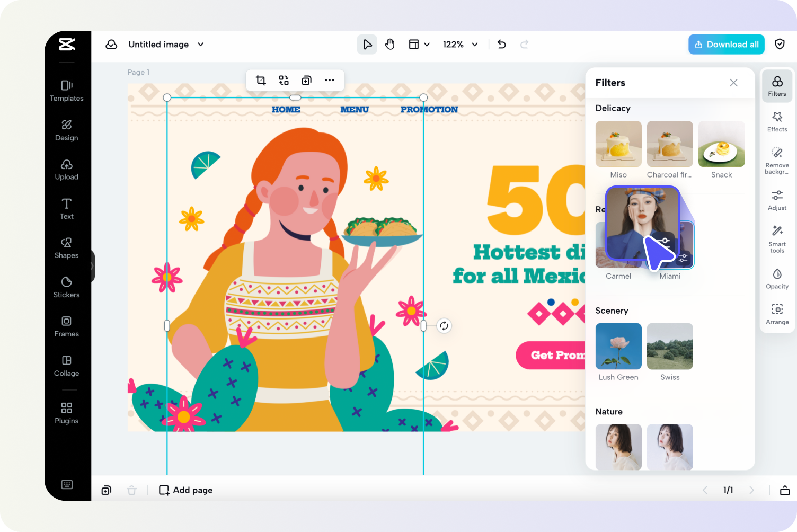Expand the Untitled image name dropdown

click(201, 45)
